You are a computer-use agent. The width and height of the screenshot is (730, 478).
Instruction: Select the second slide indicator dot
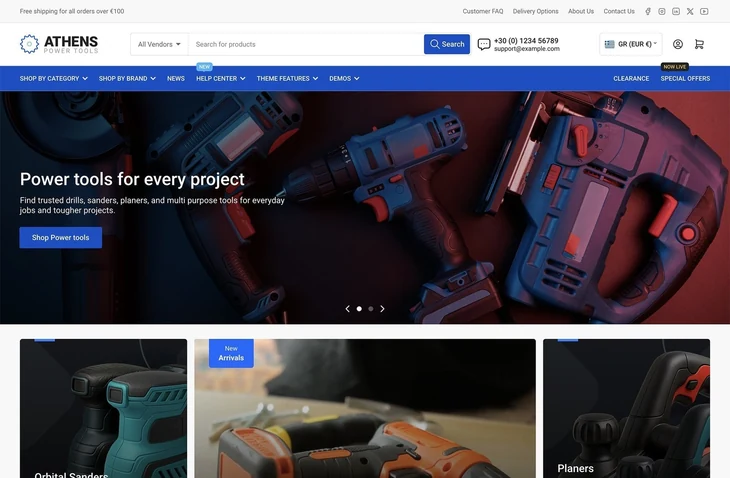[x=371, y=309]
